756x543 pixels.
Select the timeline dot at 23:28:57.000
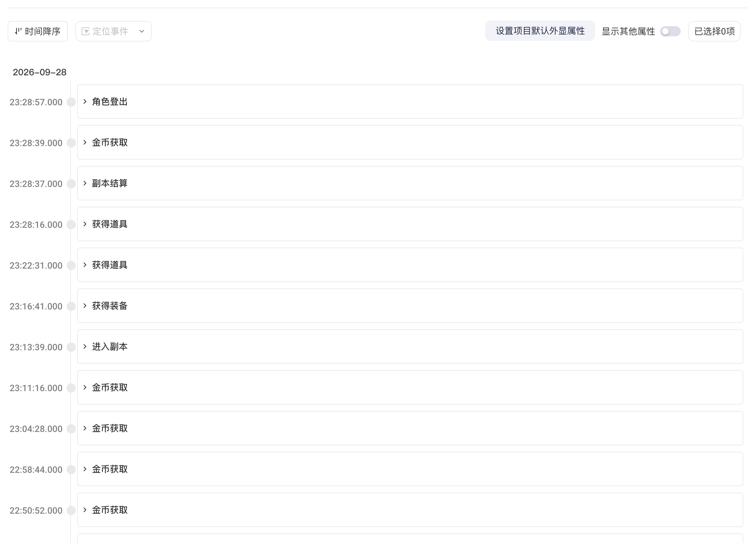pyautogui.click(x=71, y=102)
